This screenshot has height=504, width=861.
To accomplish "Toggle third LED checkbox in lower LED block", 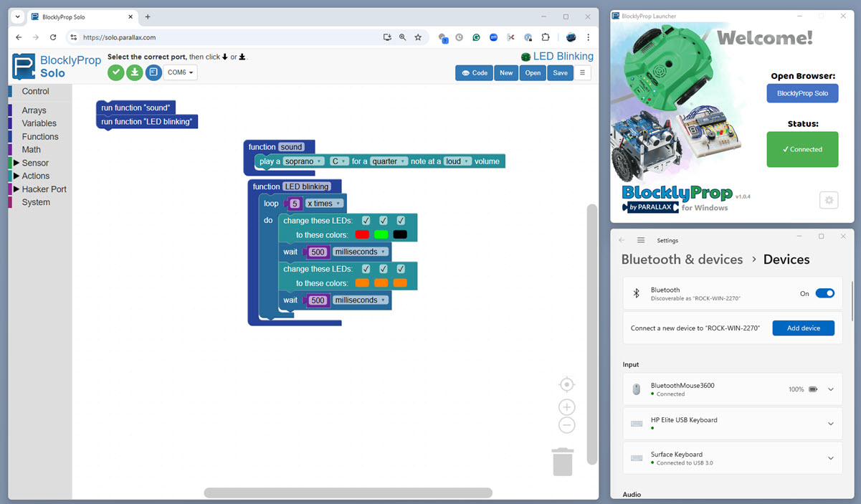I will [x=401, y=269].
